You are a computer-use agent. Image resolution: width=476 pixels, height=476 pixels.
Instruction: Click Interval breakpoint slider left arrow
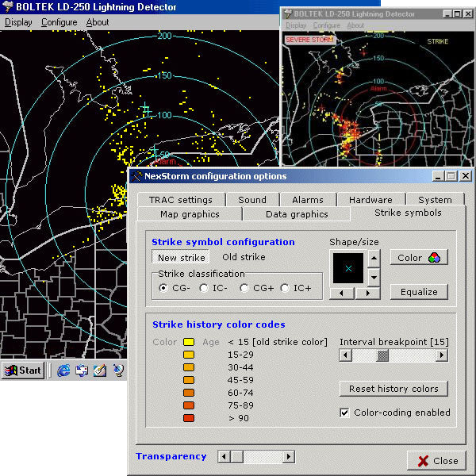[345, 355]
